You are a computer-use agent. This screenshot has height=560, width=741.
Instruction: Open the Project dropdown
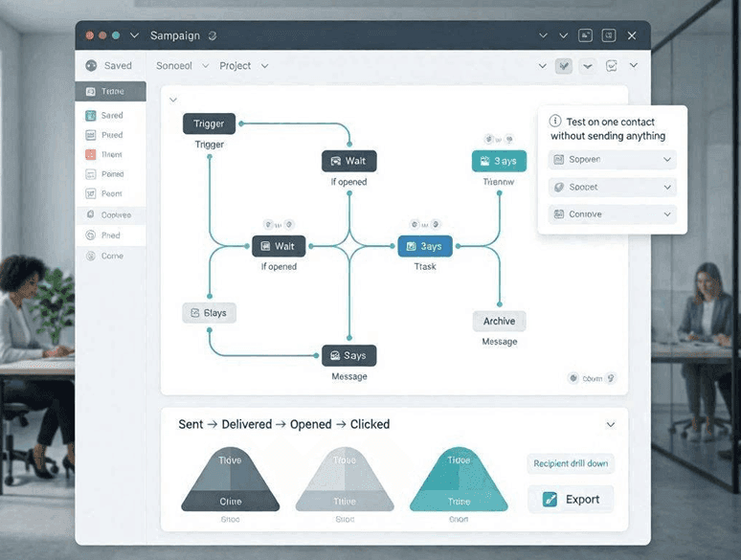tap(244, 66)
